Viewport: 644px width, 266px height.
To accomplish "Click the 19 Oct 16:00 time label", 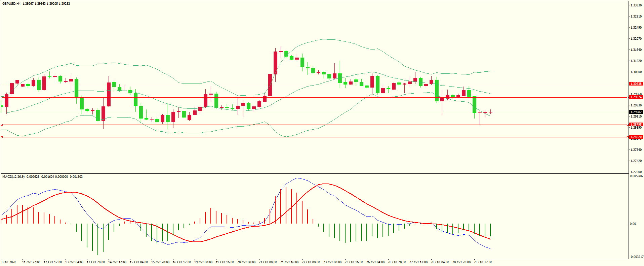I will point(225,262).
